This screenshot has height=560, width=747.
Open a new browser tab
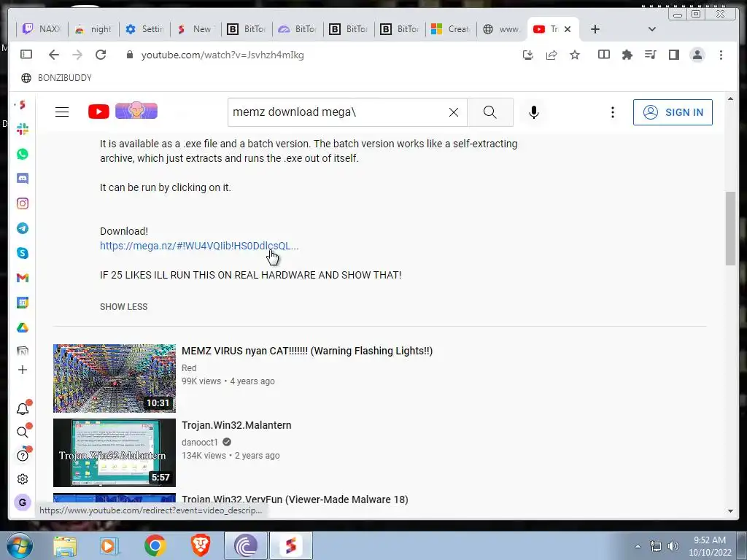pyautogui.click(x=595, y=29)
